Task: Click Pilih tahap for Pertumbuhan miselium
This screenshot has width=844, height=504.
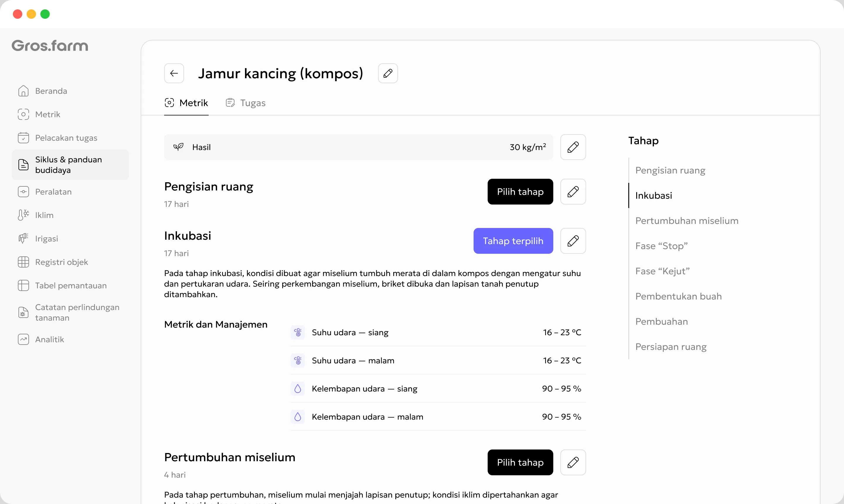Action: point(520,462)
